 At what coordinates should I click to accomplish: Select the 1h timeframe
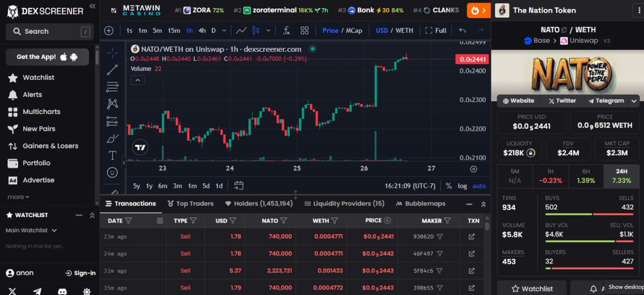190,31
